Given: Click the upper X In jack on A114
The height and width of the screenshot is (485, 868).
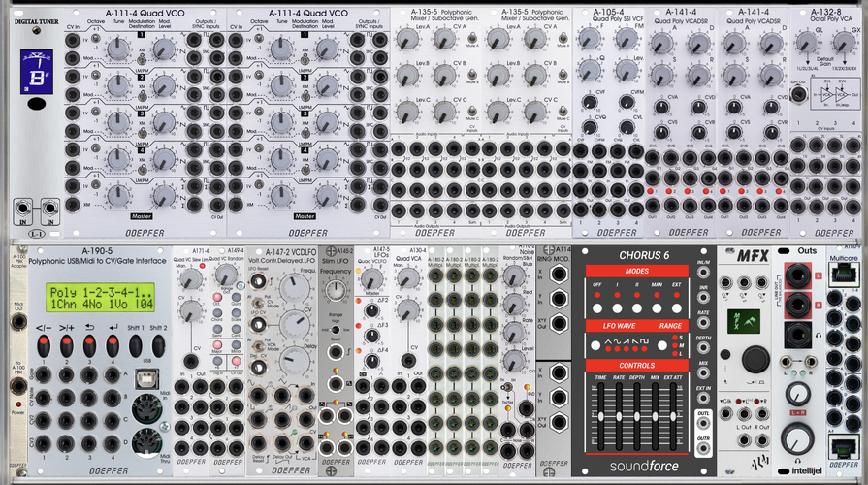Looking at the screenshot, I should 559,274.
